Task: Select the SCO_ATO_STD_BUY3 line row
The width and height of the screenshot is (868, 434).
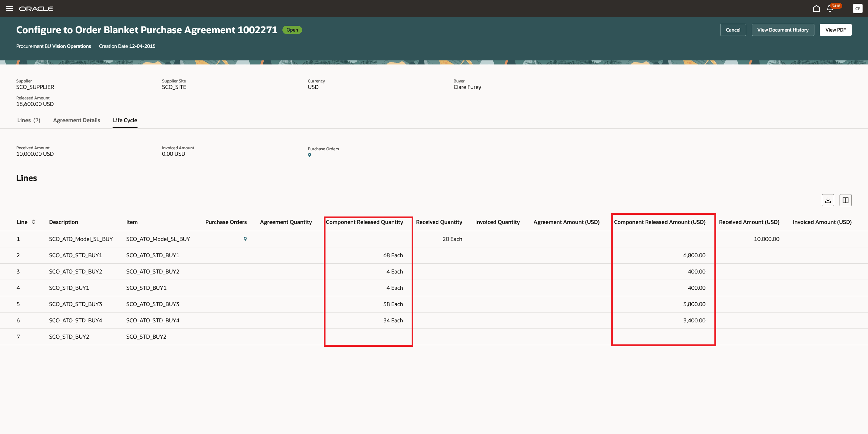Action: click(76, 304)
